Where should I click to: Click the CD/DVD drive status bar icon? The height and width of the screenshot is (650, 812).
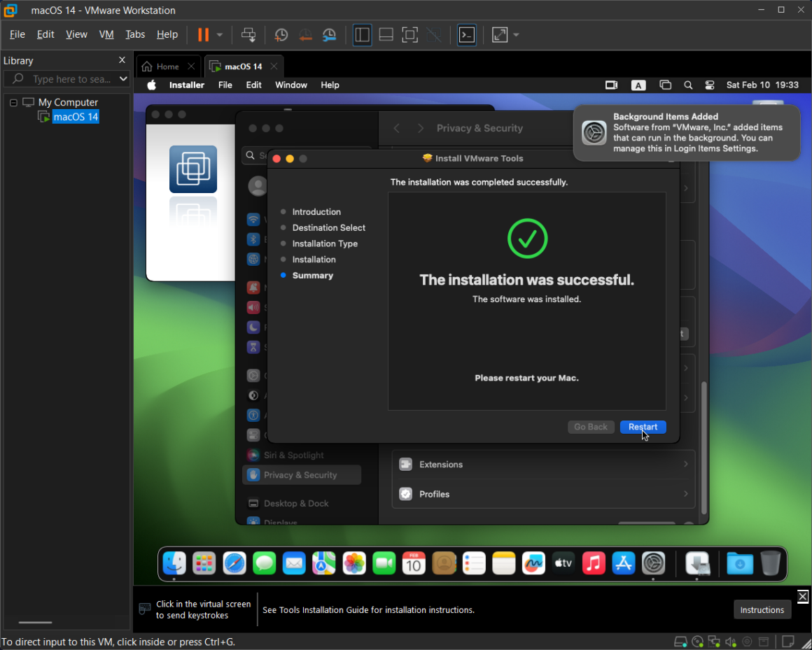point(698,642)
